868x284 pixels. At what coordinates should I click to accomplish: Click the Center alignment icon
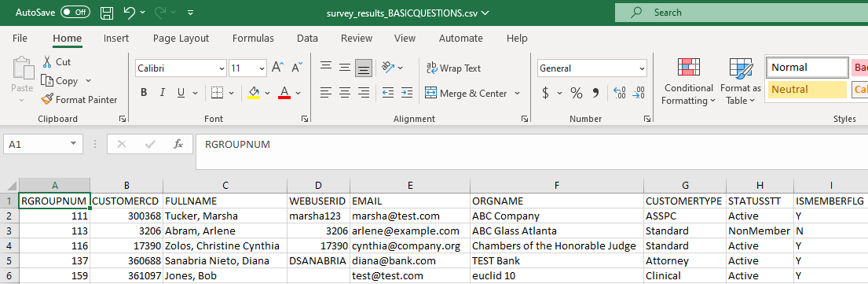[x=345, y=93]
